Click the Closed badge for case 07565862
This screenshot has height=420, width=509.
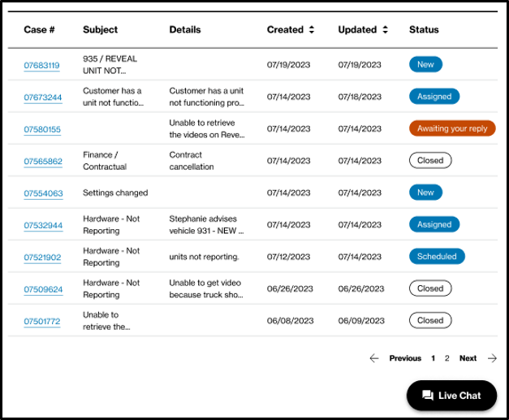[430, 161]
